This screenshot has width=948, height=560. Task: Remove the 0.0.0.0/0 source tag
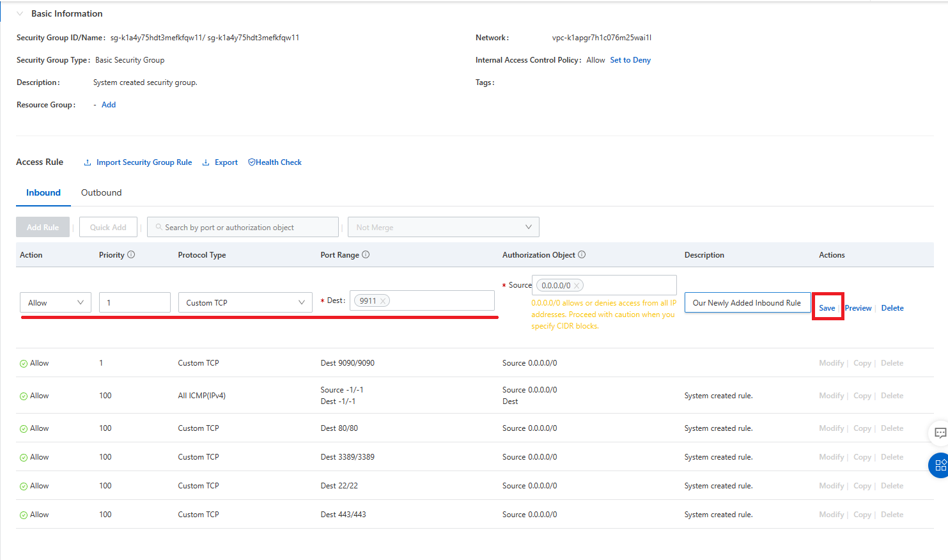(576, 286)
